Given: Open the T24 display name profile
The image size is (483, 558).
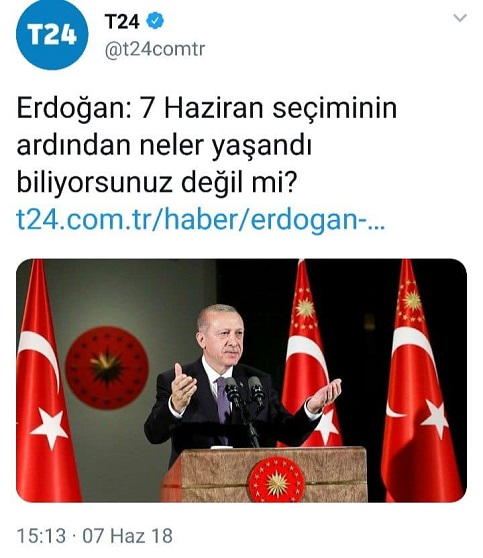Looking at the screenshot, I should click(x=122, y=21).
